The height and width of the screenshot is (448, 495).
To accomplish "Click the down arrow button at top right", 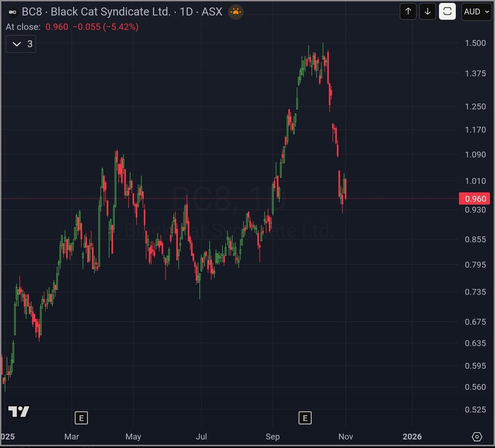I will click(x=428, y=12).
